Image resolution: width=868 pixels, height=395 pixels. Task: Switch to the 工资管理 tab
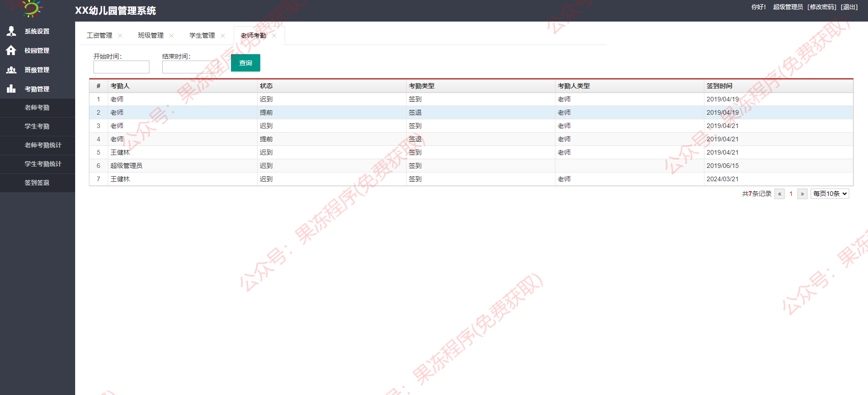click(99, 35)
